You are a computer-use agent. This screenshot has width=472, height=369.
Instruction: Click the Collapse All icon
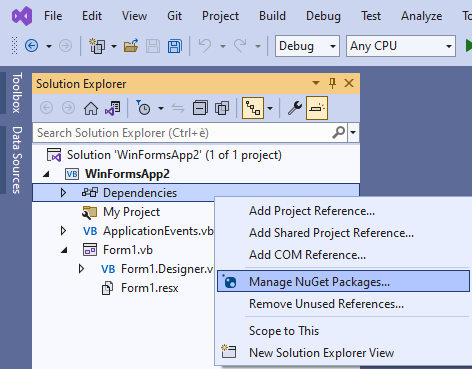(x=200, y=108)
